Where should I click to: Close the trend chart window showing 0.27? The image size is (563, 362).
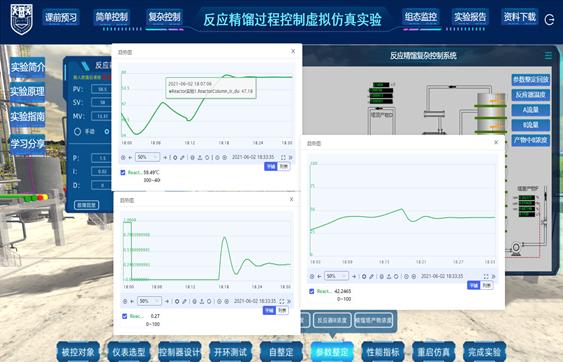coord(292,199)
